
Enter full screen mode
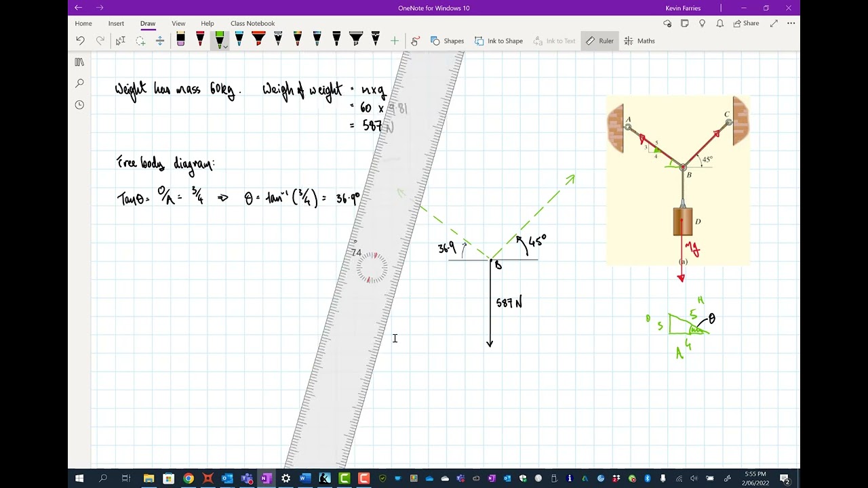pos(774,23)
